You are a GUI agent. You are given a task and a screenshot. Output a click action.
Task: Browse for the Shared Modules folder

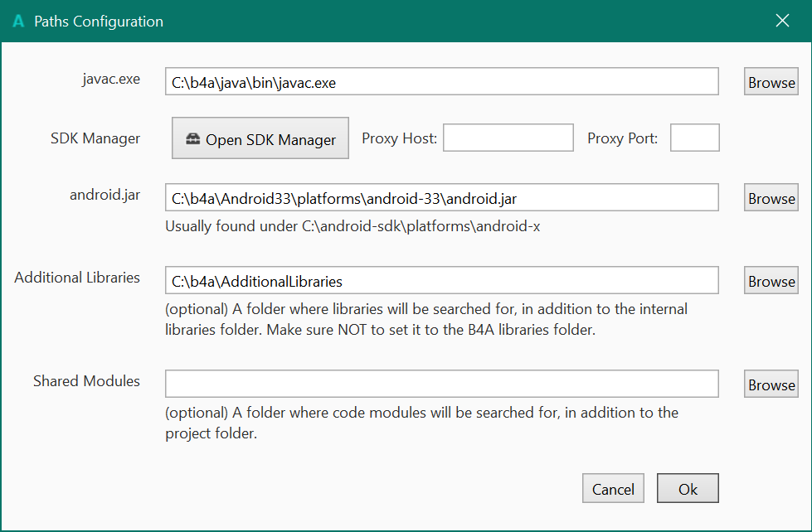[x=771, y=384]
